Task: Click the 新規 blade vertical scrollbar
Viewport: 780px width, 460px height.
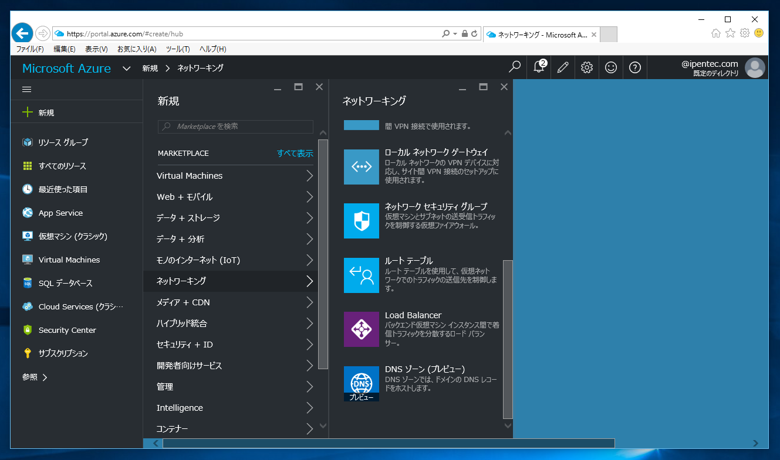Action: 323,254
